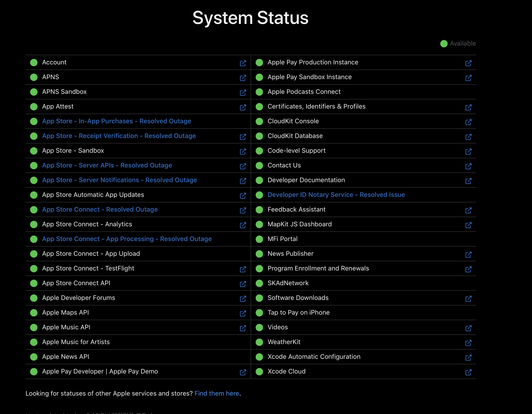
Task: Click the 'Find them here' link
Action: (x=217, y=393)
